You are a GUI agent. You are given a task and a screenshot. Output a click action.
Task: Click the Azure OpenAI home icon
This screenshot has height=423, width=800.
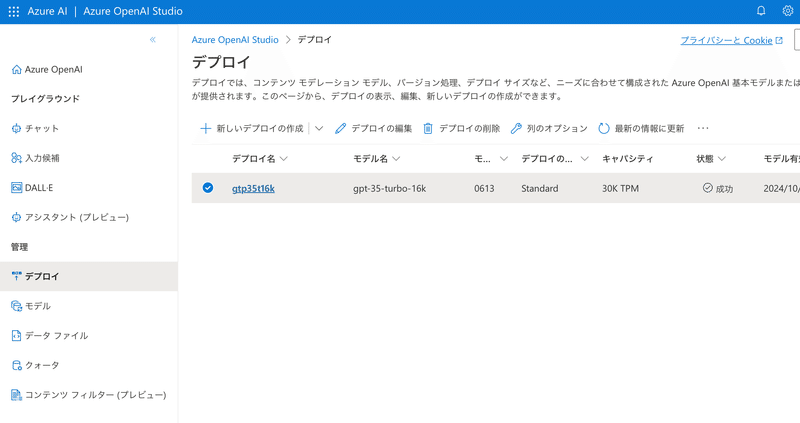pyautogui.click(x=16, y=69)
